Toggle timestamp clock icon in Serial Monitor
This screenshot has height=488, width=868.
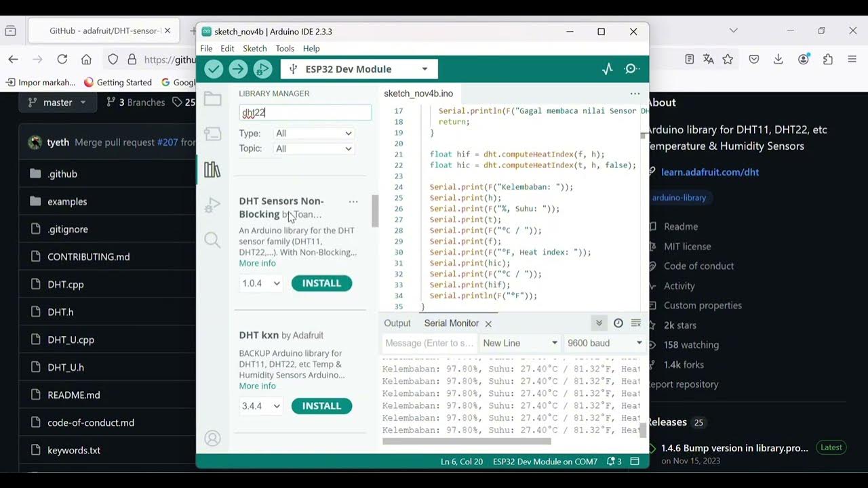pos(618,323)
